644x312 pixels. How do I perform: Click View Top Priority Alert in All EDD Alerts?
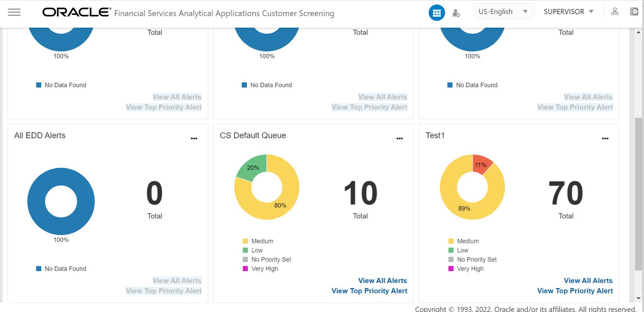(164, 291)
